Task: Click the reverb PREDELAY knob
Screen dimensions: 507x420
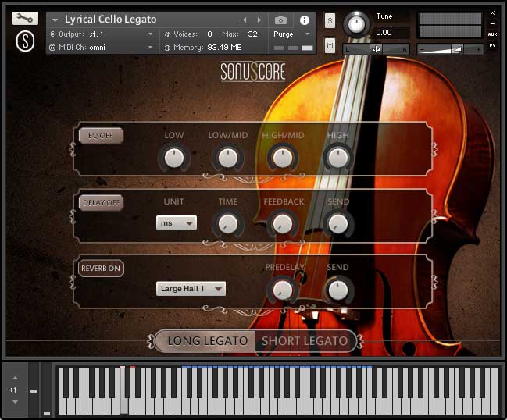Action: click(282, 290)
